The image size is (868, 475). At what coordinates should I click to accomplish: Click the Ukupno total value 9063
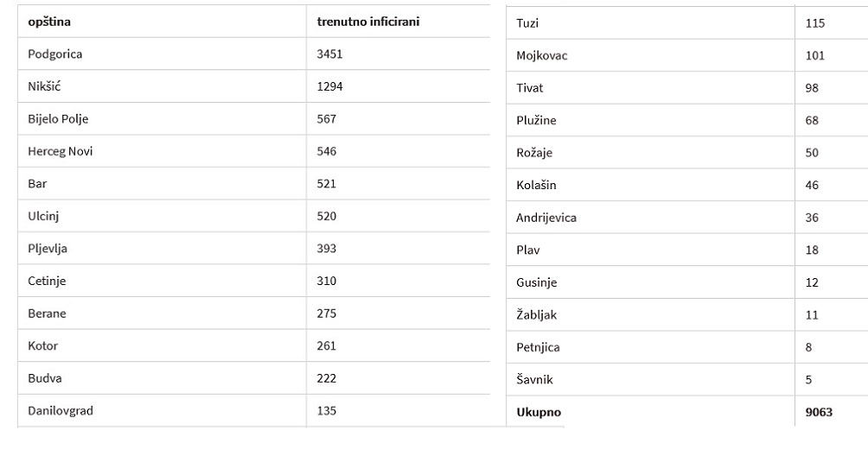(819, 412)
